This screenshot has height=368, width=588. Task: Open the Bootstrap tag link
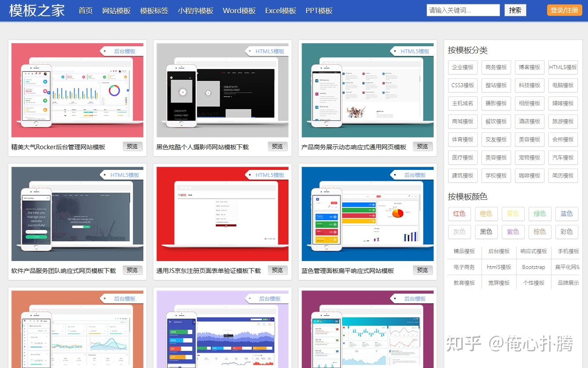[533, 267]
